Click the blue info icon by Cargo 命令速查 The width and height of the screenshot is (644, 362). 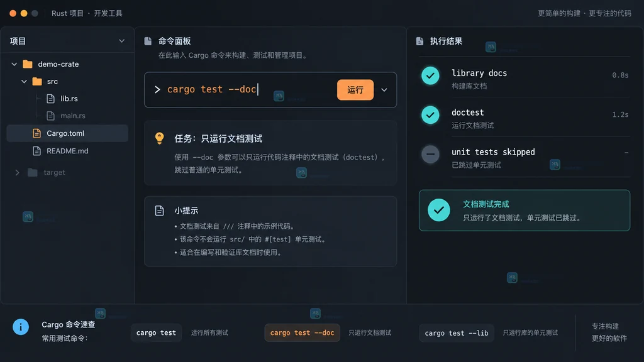pos(21,327)
